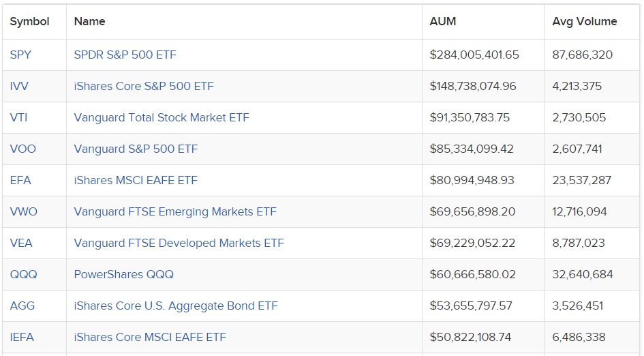Open the VWO ticker link
The height and width of the screenshot is (356, 644).
(x=24, y=211)
